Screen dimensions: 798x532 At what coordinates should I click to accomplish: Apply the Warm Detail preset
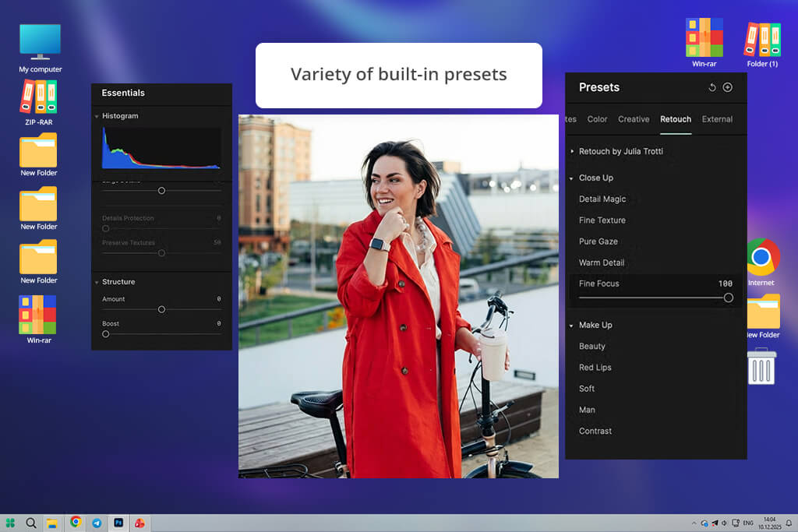coord(602,262)
